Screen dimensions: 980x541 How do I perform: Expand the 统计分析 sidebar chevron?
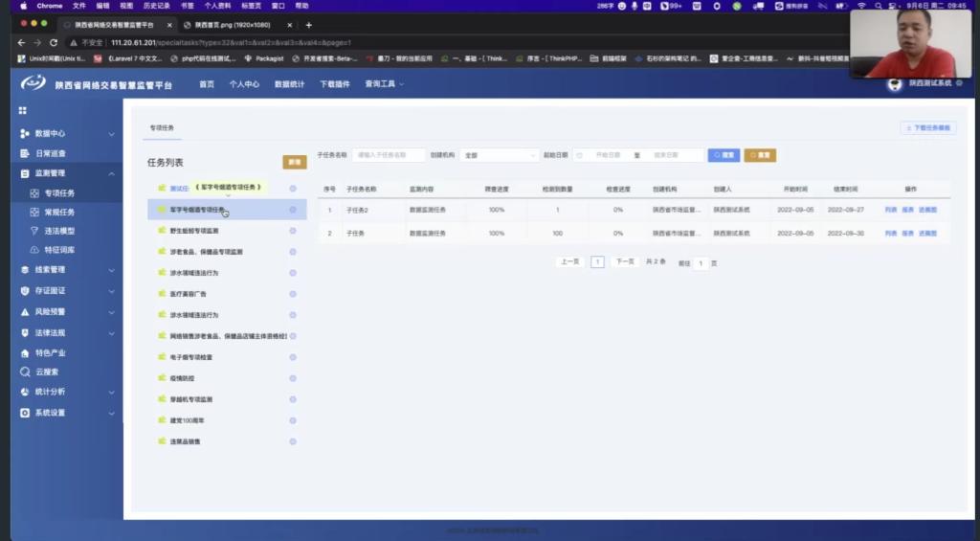click(111, 392)
